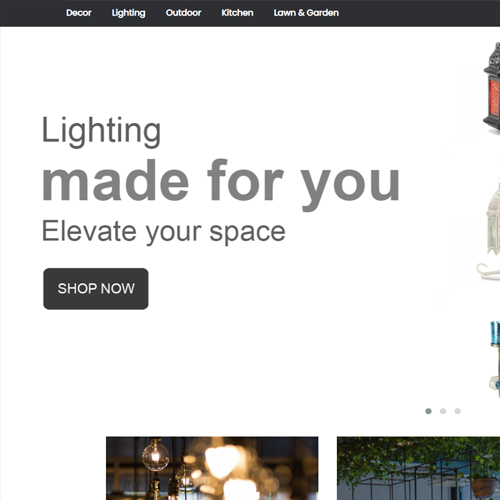Click the hanging planter in the garden photo
The width and height of the screenshot is (500, 500).
pos(484,487)
